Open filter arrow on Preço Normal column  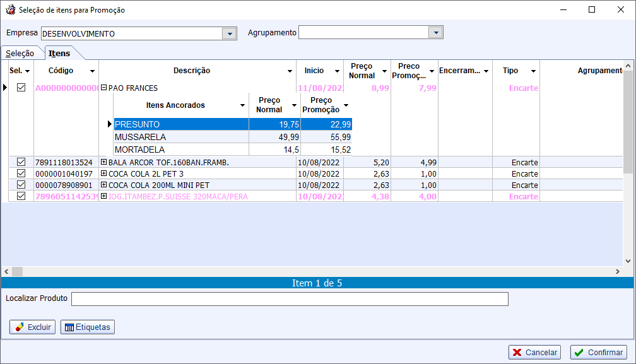[x=384, y=71]
